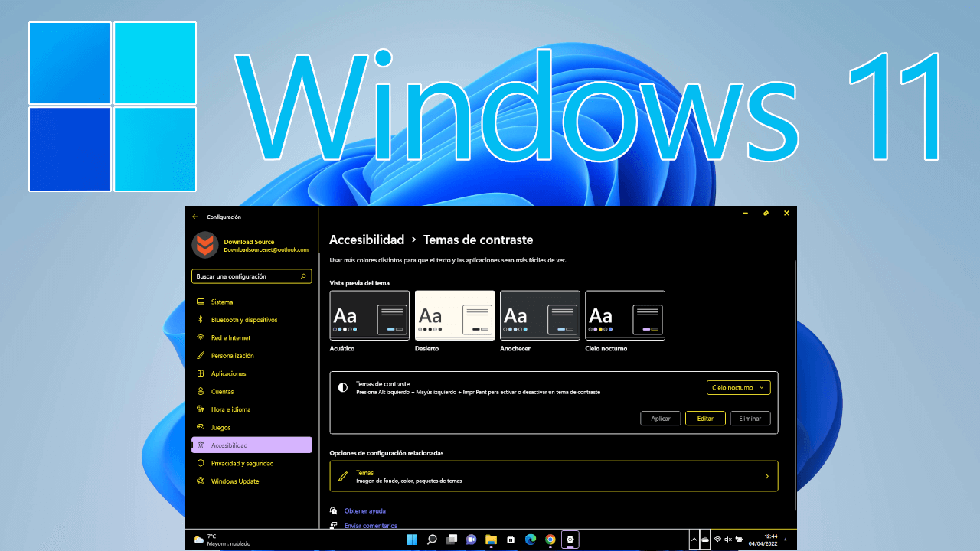Select Personalización in sidebar
The image size is (980, 551).
pos(251,356)
